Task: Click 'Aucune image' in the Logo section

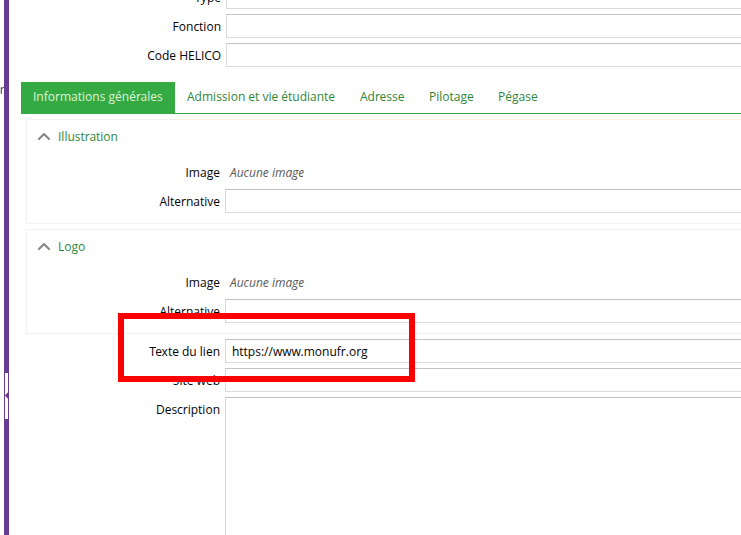Action: [x=267, y=283]
